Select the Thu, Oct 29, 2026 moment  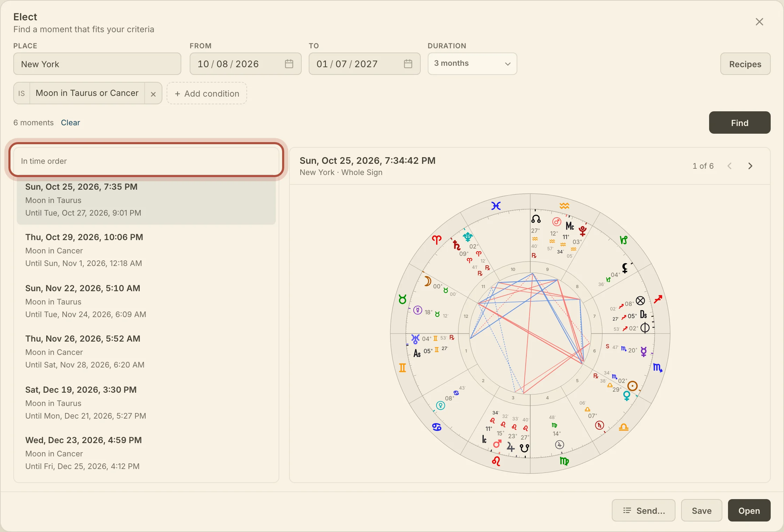146,250
